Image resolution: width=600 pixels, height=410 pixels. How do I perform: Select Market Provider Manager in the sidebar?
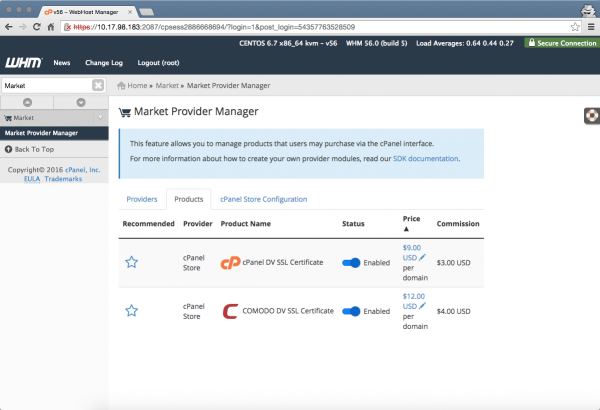pos(54,133)
